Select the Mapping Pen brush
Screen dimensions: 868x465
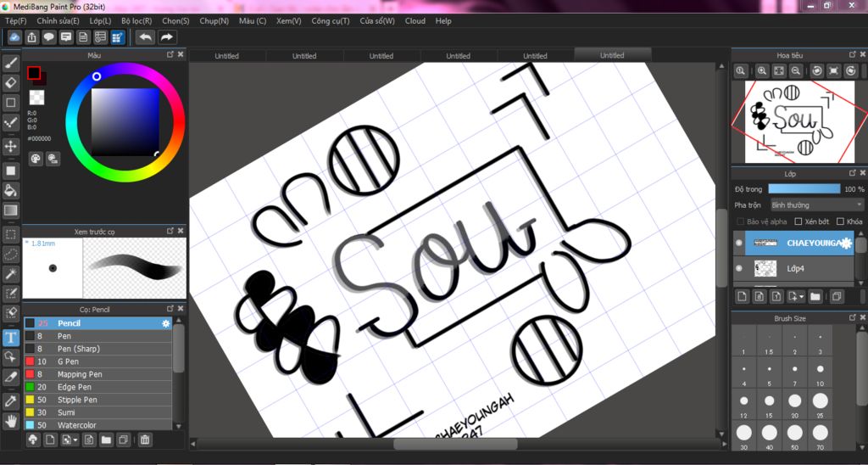pos(98,374)
